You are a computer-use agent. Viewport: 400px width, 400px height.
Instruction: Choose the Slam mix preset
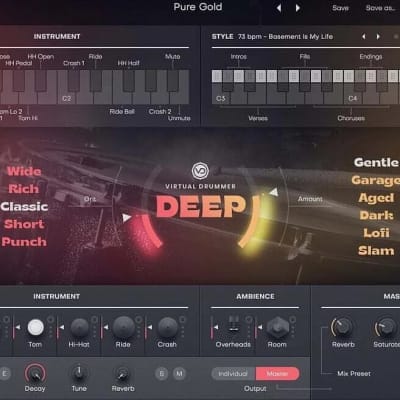376,250
